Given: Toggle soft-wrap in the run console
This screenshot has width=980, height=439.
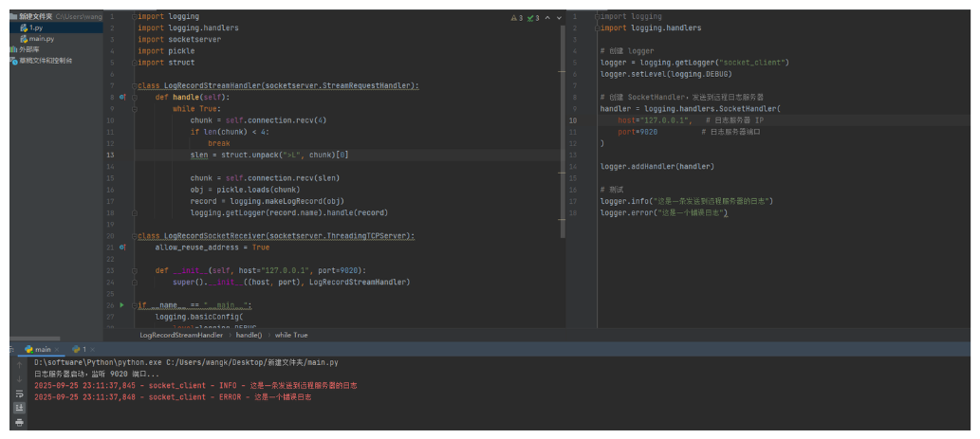Looking at the screenshot, I should coord(17,393).
